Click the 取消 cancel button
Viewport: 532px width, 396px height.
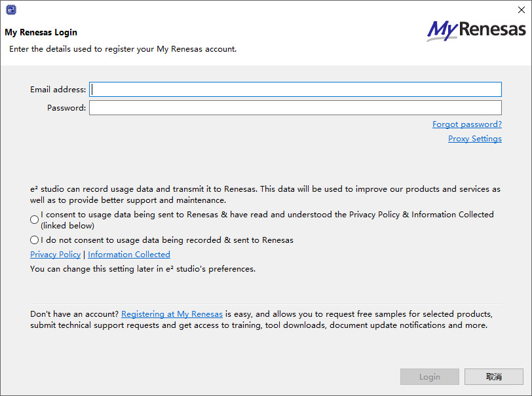[493, 376]
